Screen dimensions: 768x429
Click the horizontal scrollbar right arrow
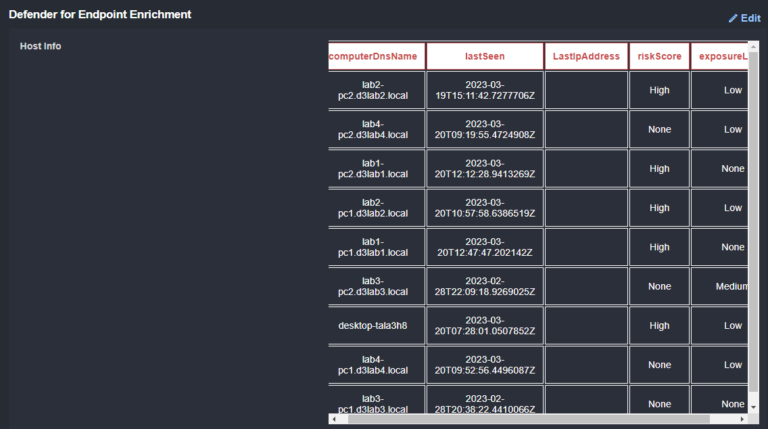(x=742, y=419)
